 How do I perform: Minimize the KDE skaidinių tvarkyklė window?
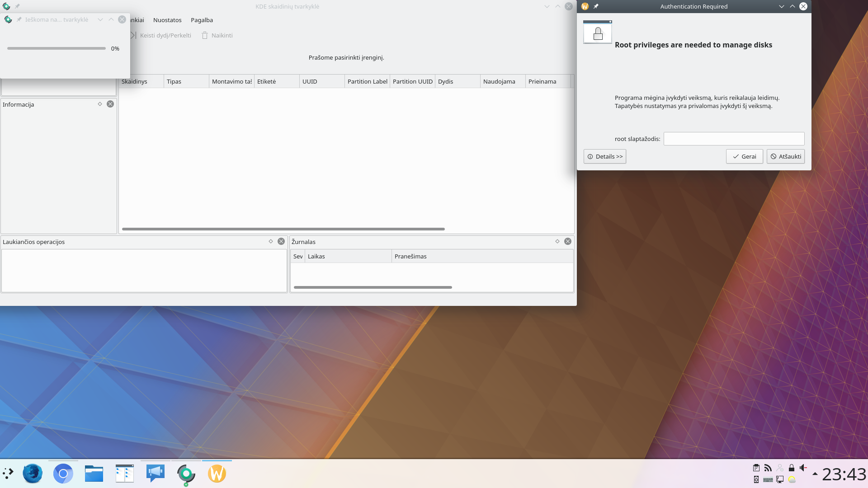pos(547,6)
